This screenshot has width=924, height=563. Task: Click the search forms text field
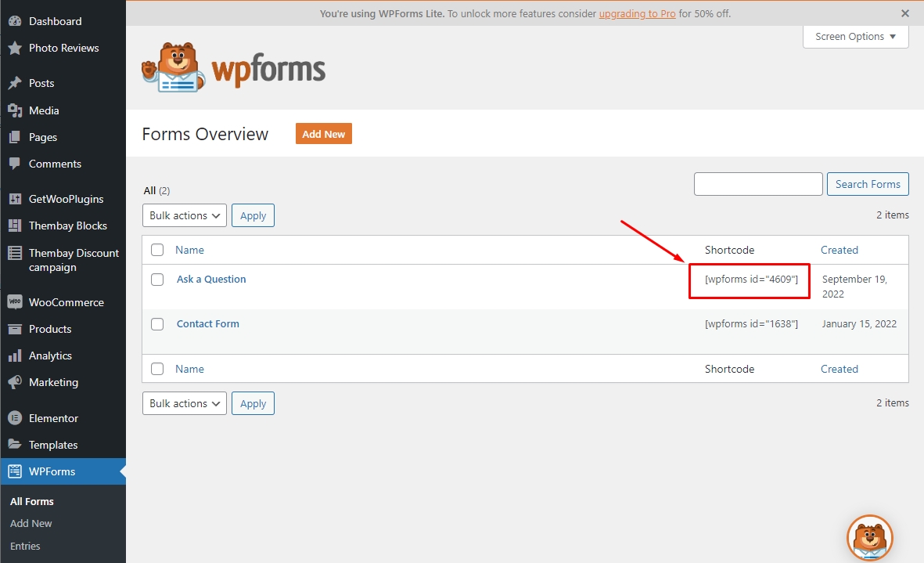[x=758, y=184]
